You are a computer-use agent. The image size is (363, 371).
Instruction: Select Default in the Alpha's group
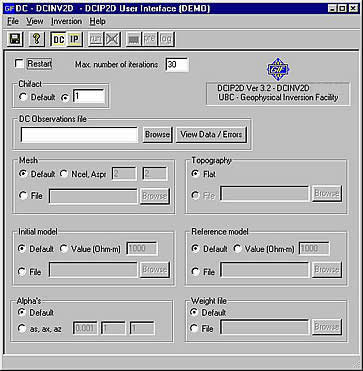coord(22,312)
